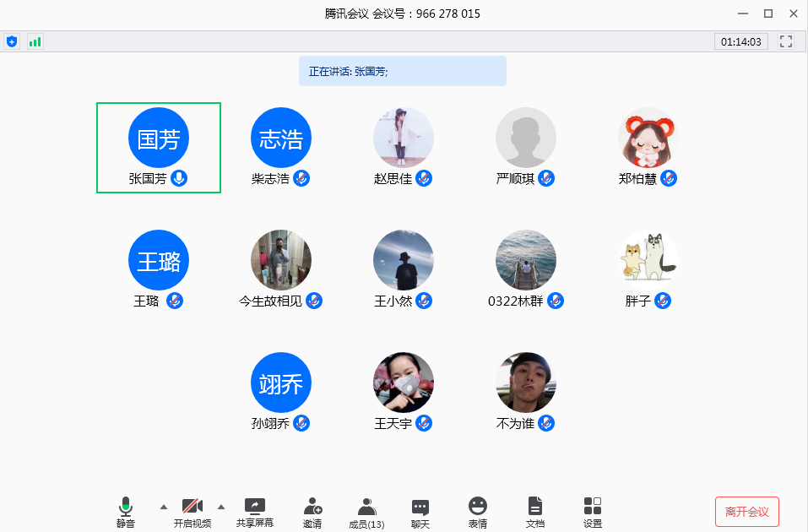Select 张国芳's highlighted participant tile
The height and width of the screenshot is (532, 808).
[x=159, y=148]
